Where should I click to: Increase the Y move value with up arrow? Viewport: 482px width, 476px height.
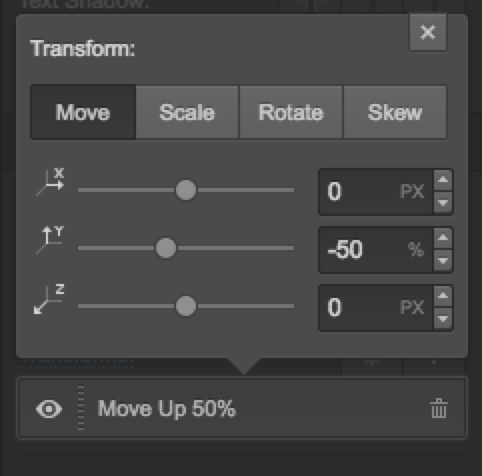click(443, 238)
